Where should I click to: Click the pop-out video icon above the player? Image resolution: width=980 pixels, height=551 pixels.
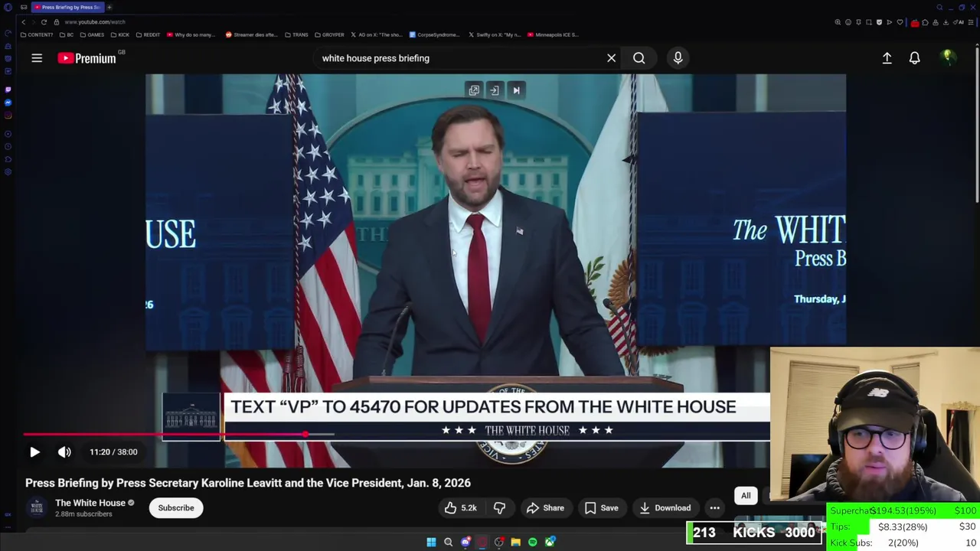tap(474, 90)
